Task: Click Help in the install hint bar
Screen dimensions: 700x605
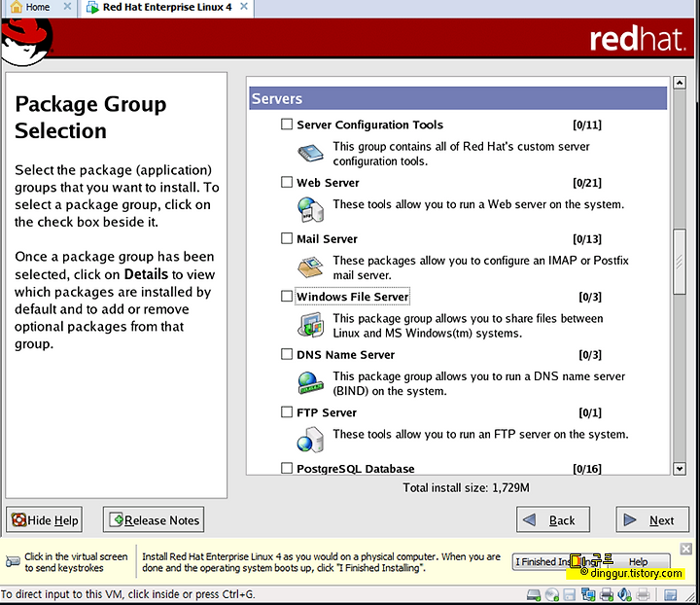Action: (639, 561)
